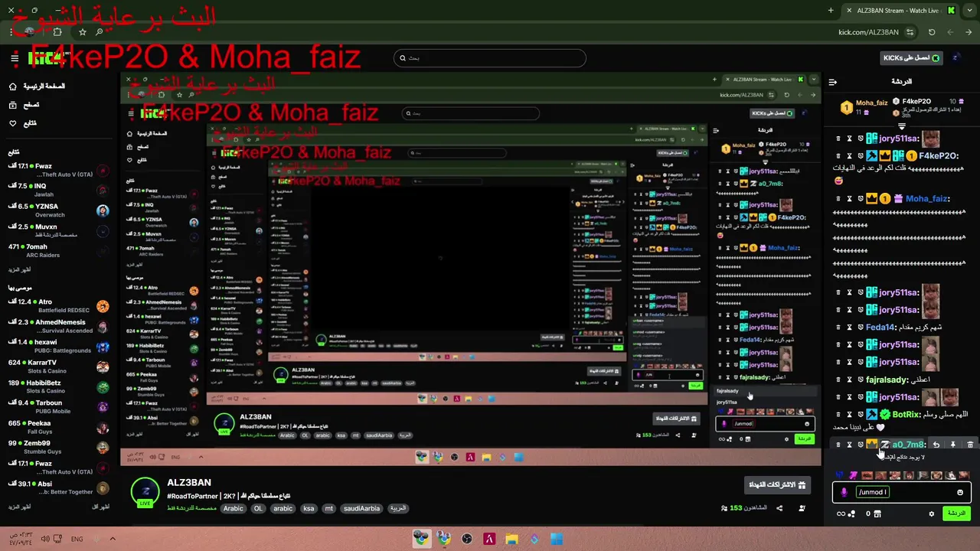Viewport: 980px width, 551px height.
Task: Open a new browser tab with plus icon
Action: (831, 10)
